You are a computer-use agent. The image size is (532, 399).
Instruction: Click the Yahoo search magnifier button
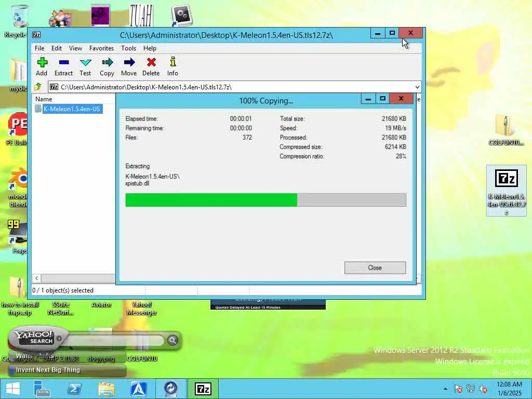tap(172, 340)
